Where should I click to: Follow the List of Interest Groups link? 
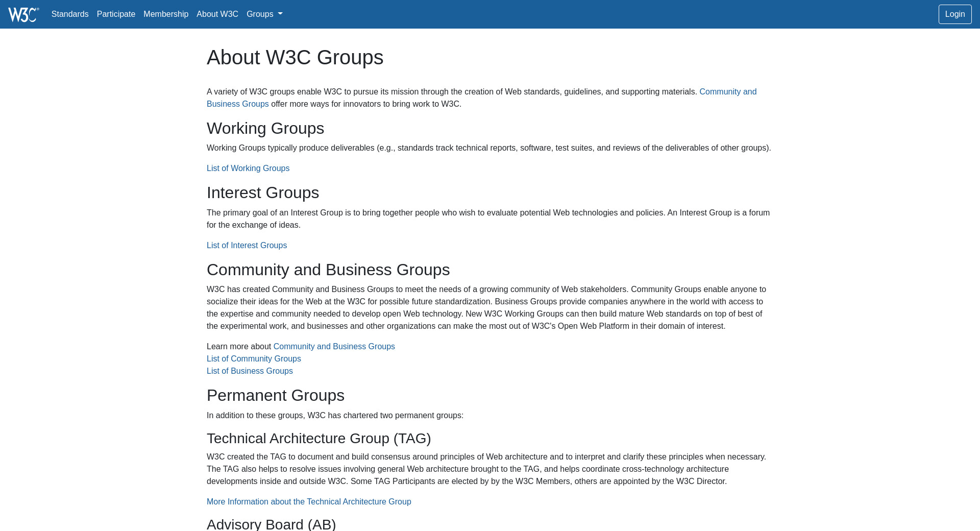click(247, 246)
